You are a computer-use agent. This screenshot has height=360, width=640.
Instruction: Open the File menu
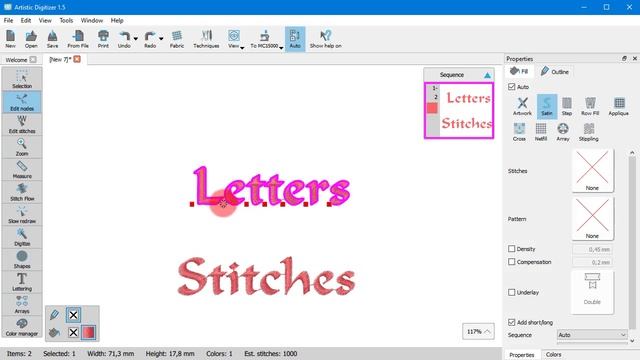coord(8,20)
